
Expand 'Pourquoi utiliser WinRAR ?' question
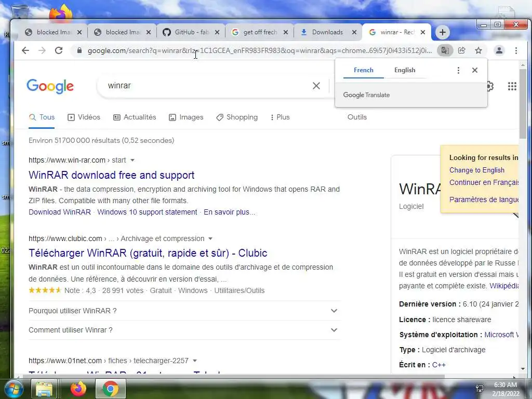coord(184,311)
